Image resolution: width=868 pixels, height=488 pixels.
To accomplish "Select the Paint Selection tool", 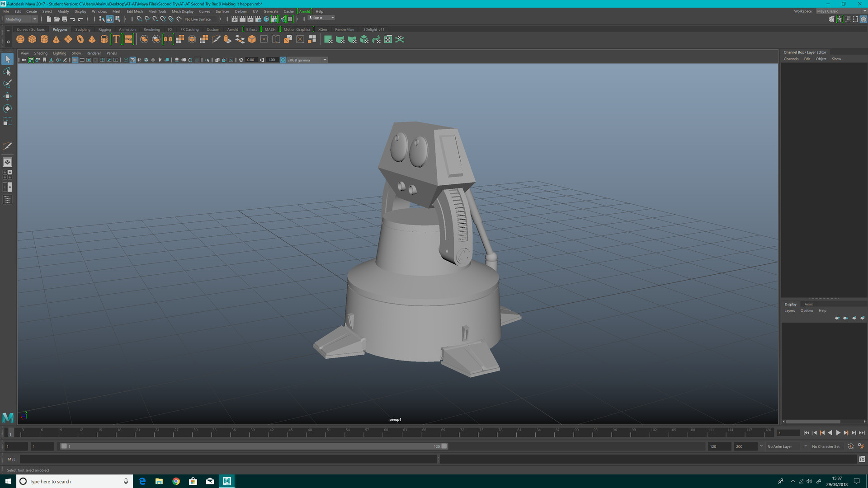I will click(7, 84).
